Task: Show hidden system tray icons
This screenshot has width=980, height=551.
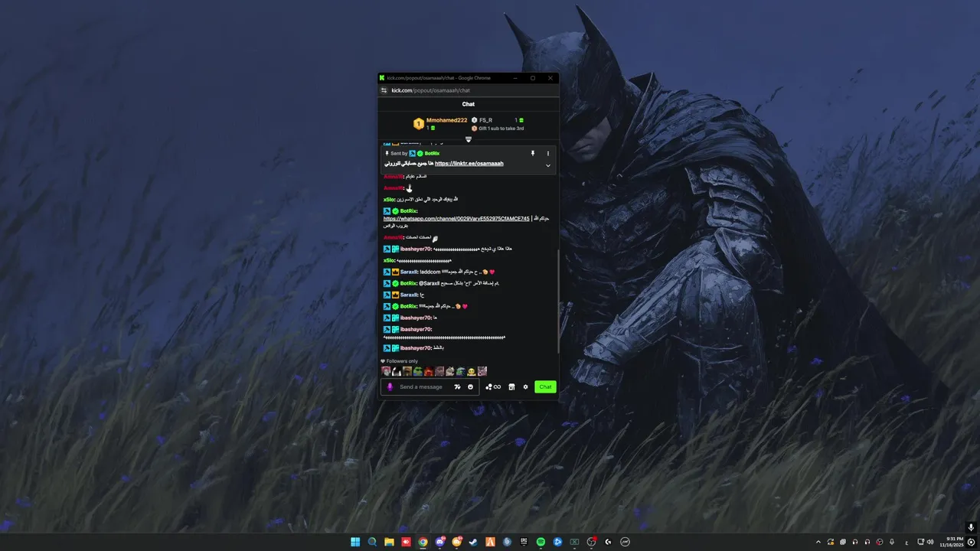Action: click(818, 542)
